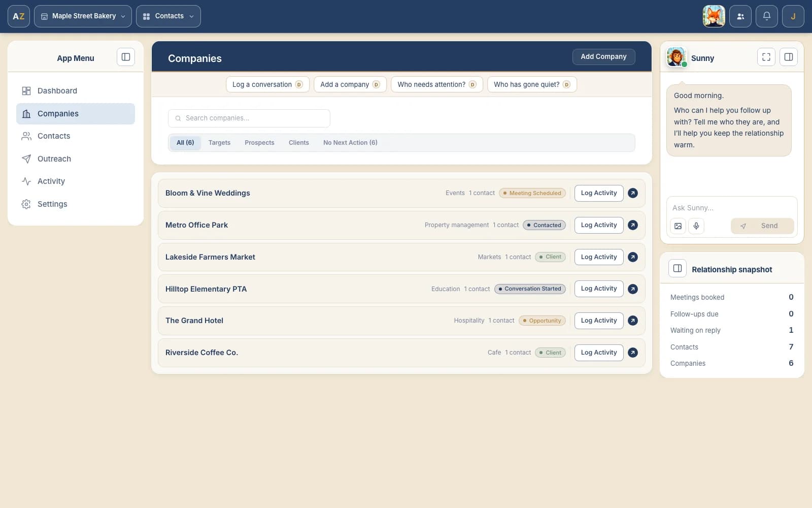Click the fox avatar in top bar
The image size is (812, 508).
[x=714, y=16]
